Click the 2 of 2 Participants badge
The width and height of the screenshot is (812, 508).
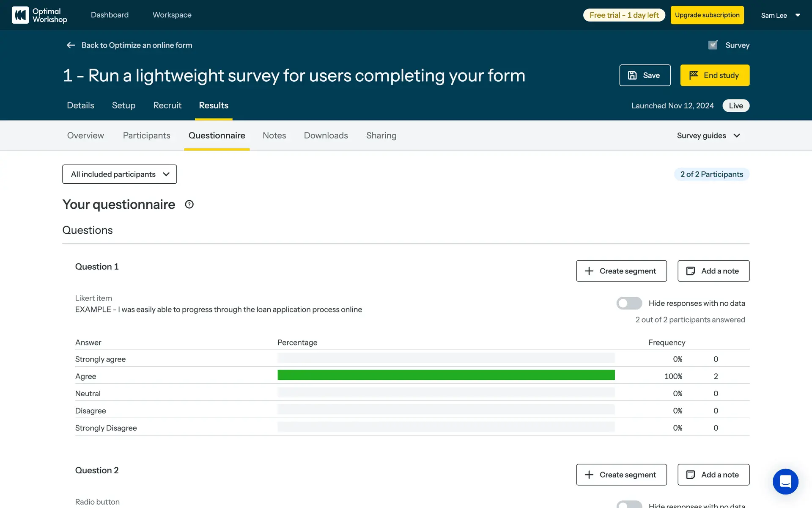(x=711, y=174)
